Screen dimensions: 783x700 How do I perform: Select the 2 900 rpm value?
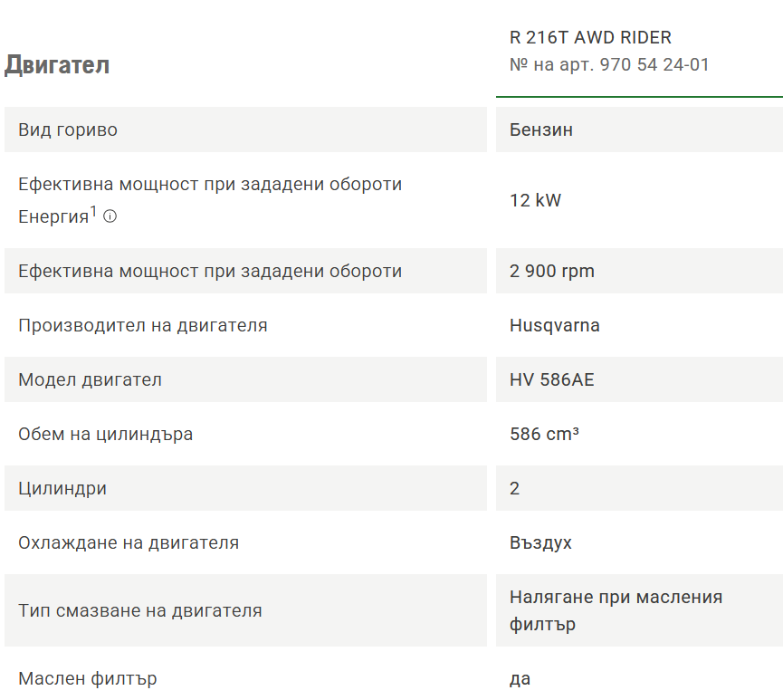coord(552,272)
